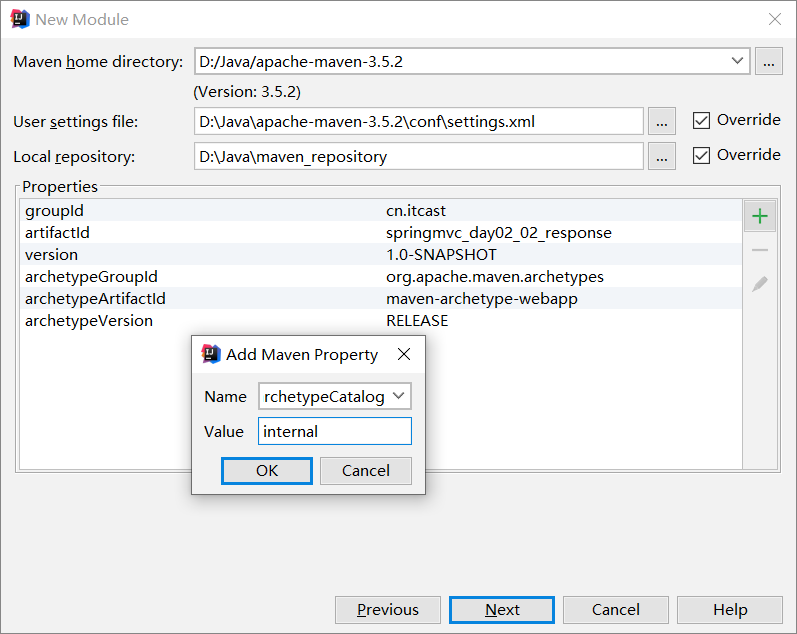Click the value 1.0-SNAPSHOT

tap(441, 254)
